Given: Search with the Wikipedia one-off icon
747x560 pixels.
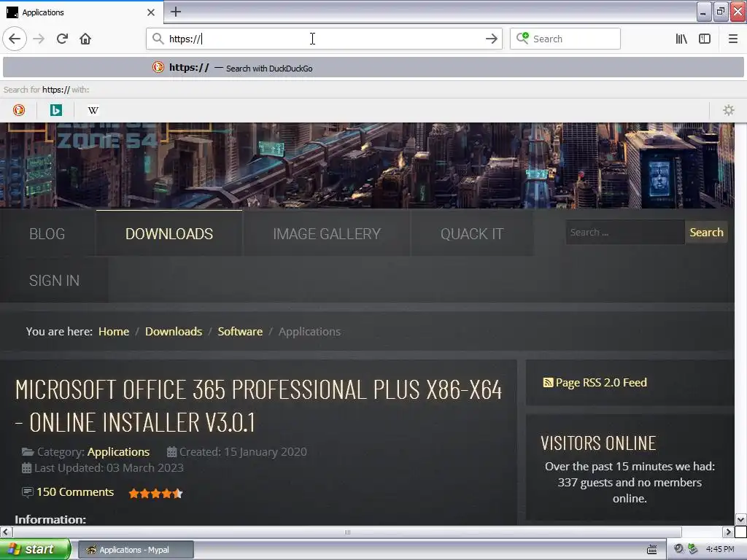Looking at the screenshot, I should pyautogui.click(x=93, y=110).
